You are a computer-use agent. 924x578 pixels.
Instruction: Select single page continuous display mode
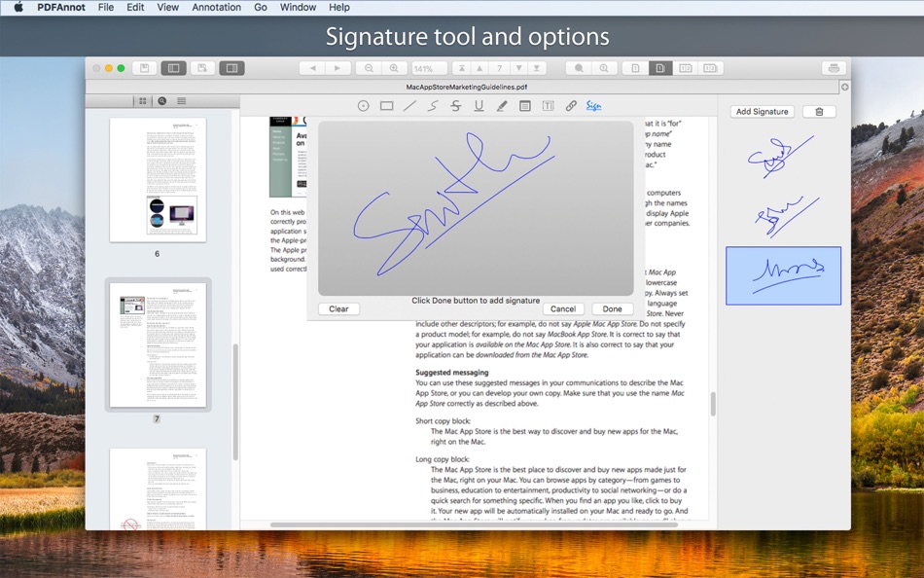point(660,68)
